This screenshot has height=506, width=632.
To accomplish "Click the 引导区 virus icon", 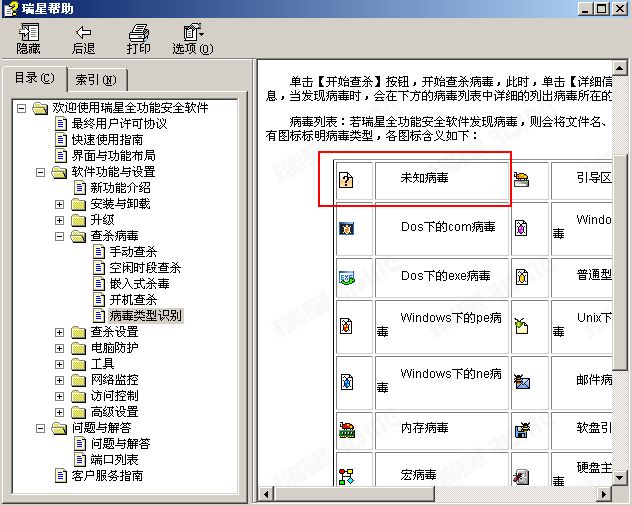I will tap(521, 180).
